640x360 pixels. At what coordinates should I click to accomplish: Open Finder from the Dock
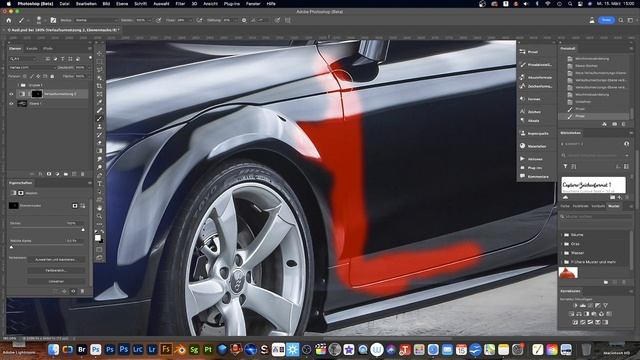(x=53, y=349)
